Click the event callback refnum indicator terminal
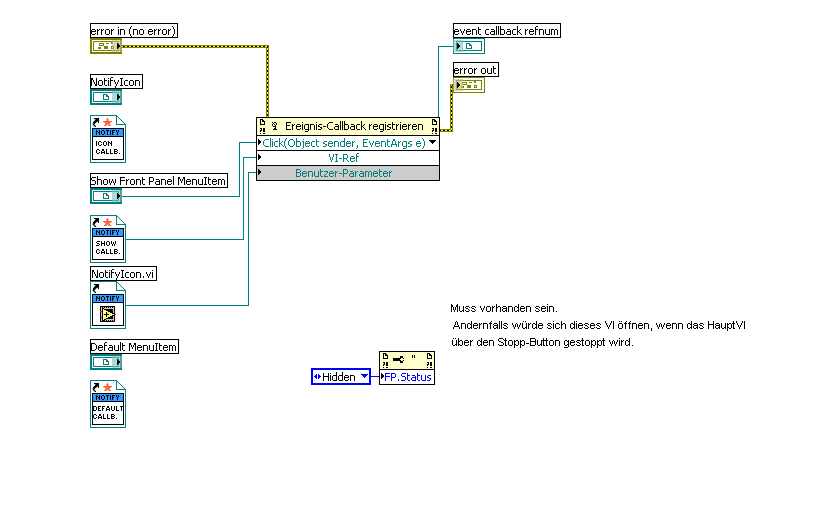Screen dimensions: 839x514 click(469, 46)
